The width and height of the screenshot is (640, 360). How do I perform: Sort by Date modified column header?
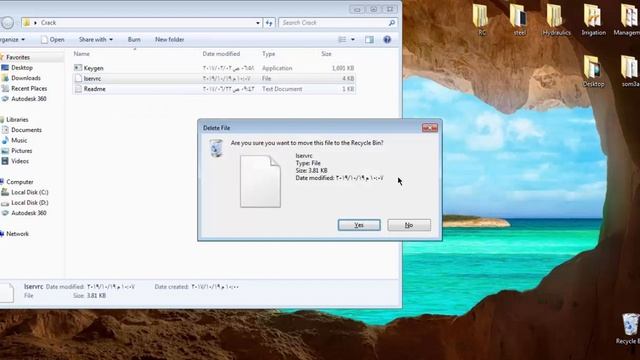[x=221, y=54]
